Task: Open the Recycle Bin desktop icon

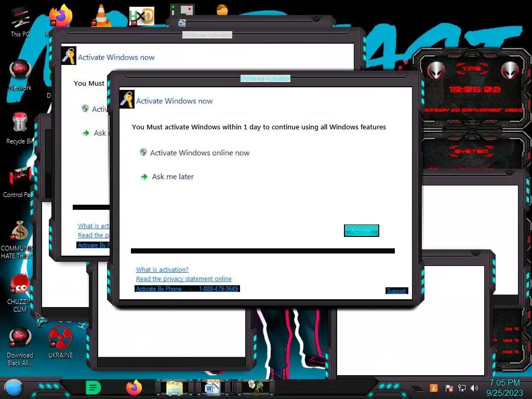Action: tap(20, 128)
